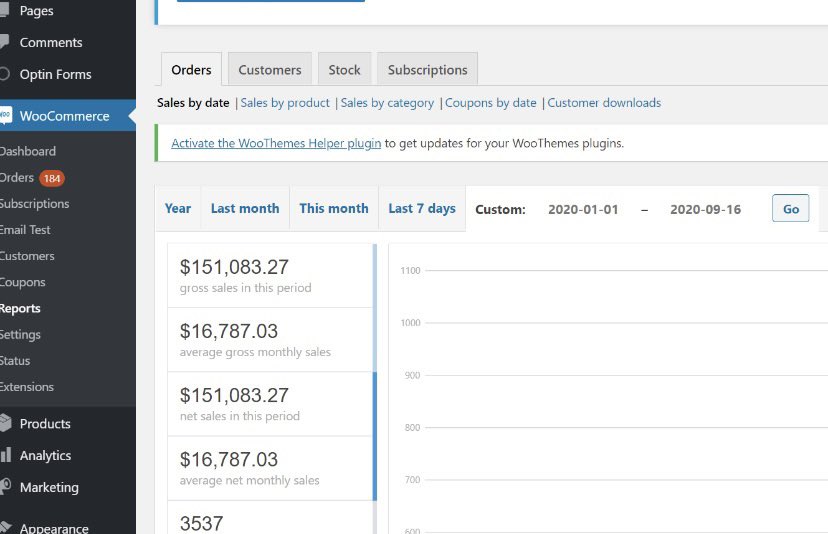828x534 pixels.
Task: Click the Pages icon in sidebar
Action: (x=4, y=10)
